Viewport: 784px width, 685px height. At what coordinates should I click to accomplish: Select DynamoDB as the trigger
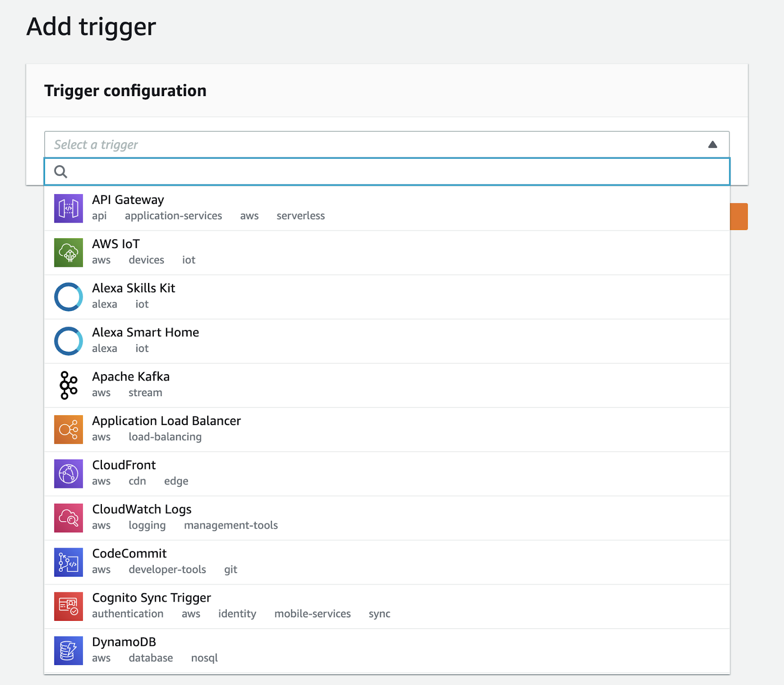[x=387, y=651]
